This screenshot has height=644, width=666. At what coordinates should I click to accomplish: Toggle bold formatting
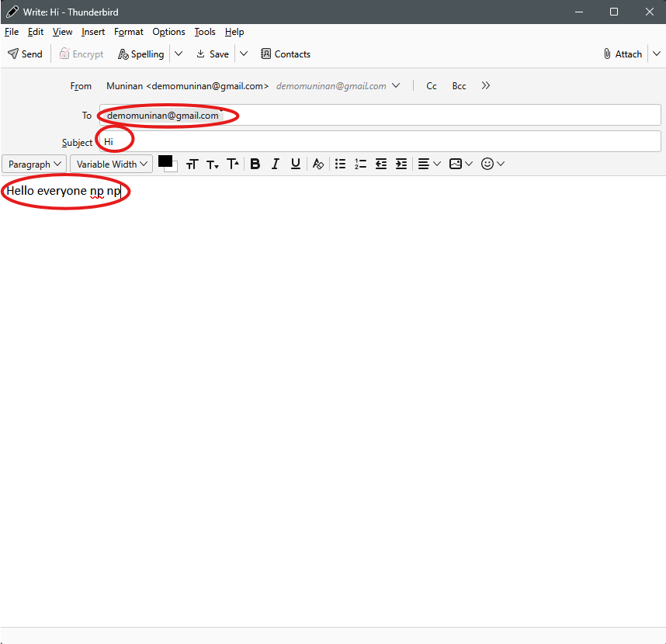pyautogui.click(x=255, y=164)
